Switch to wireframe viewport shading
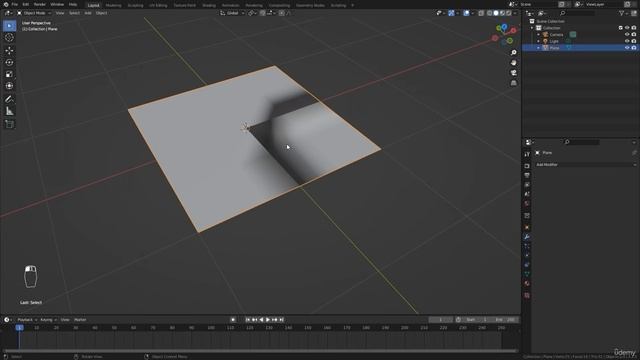 coord(489,13)
